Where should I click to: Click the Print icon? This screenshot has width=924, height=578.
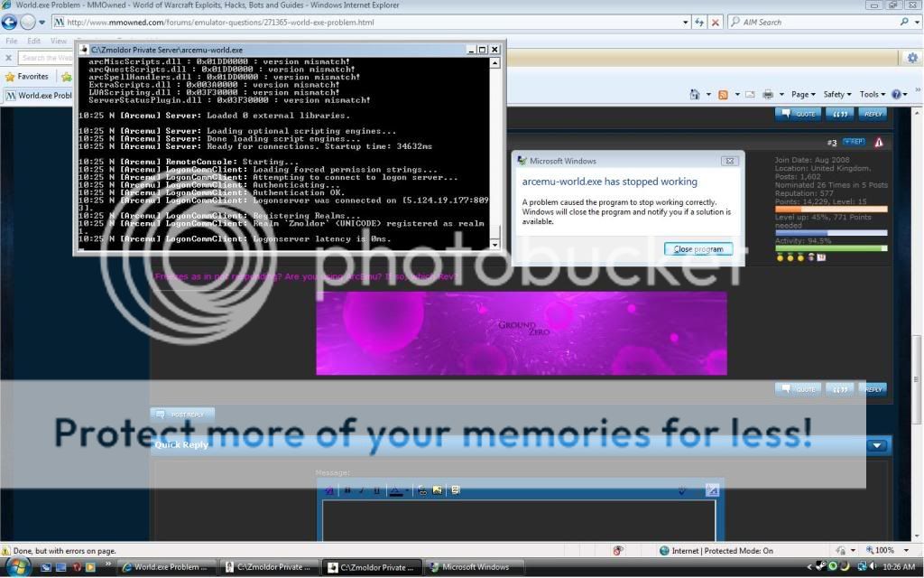click(x=768, y=94)
